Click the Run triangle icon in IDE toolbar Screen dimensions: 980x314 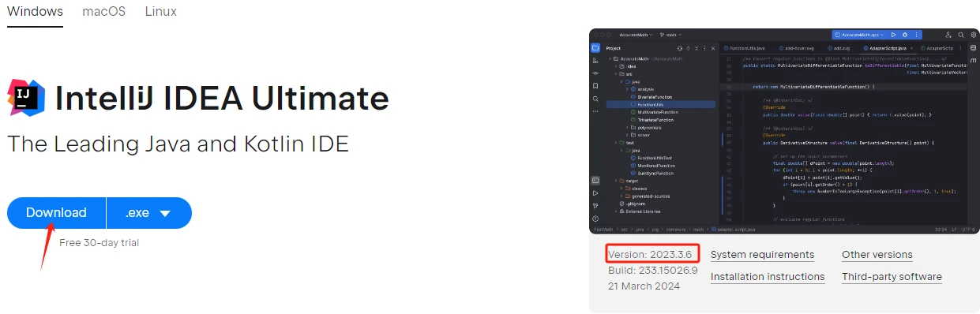pyautogui.click(x=893, y=35)
